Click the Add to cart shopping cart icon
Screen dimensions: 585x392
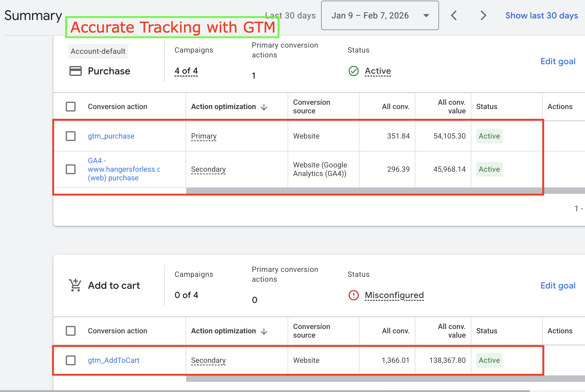pyautogui.click(x=75, y=285)
